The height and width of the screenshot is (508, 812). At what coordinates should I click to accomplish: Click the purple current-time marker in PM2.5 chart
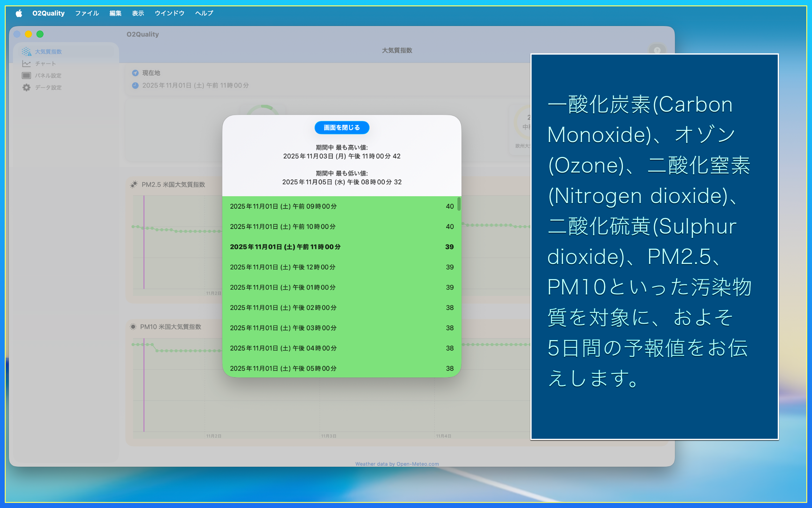pyautogui.click(x=144, y=242)
